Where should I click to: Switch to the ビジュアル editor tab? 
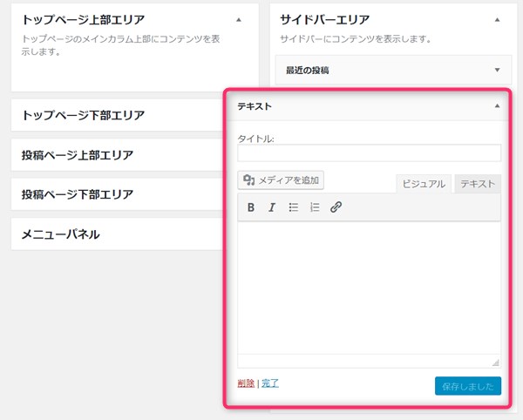(424, 184)
